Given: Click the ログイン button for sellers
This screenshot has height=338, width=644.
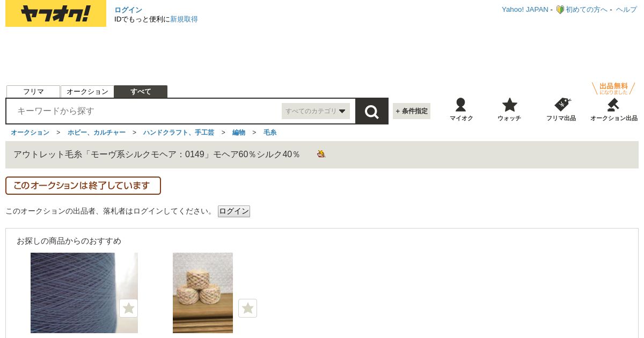Looking at the screenshot, I should point(234,211).
